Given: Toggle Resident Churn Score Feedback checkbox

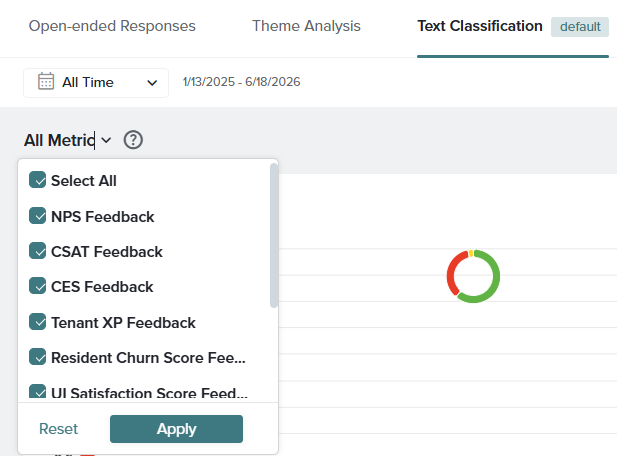Looking at the screenshot, I should click(x=37, y=357).
